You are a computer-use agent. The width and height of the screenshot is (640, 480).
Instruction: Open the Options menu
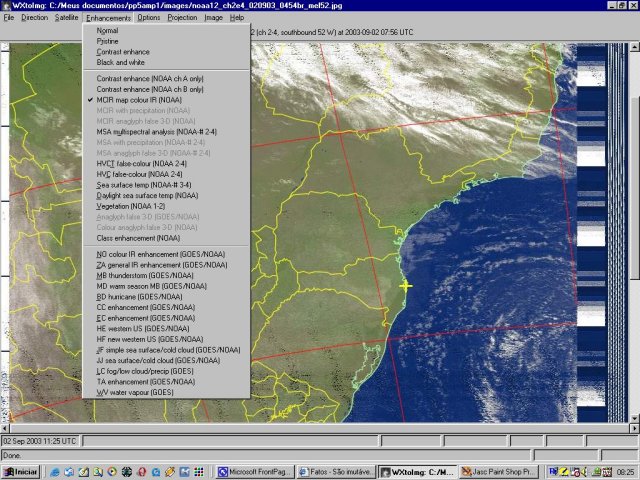pos(149,18)
